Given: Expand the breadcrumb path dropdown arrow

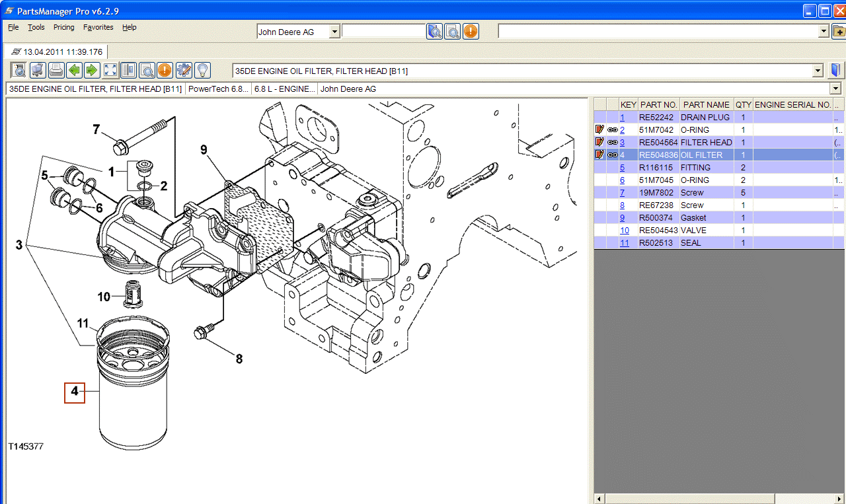Looking at the screenshot, I should click(x=835, y=89).
